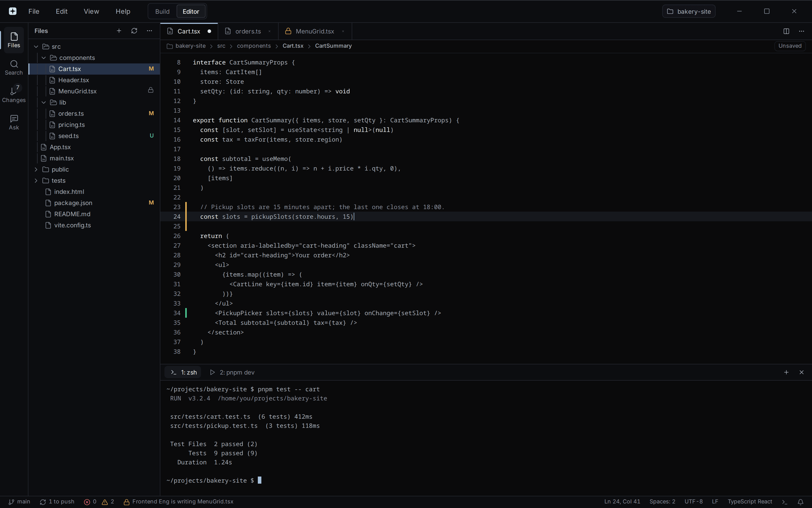Click the terminal toggle icon in status bar
812x508 pixels.
(784, 502)
